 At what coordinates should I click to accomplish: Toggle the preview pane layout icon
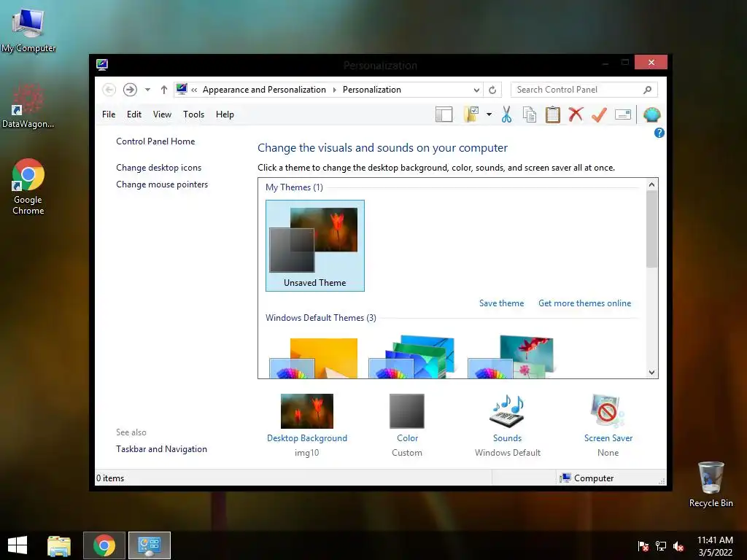pos(444,114)
